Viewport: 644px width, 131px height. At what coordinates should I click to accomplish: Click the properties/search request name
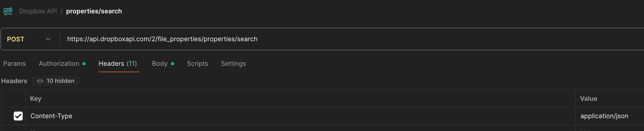tap(94, 11)
